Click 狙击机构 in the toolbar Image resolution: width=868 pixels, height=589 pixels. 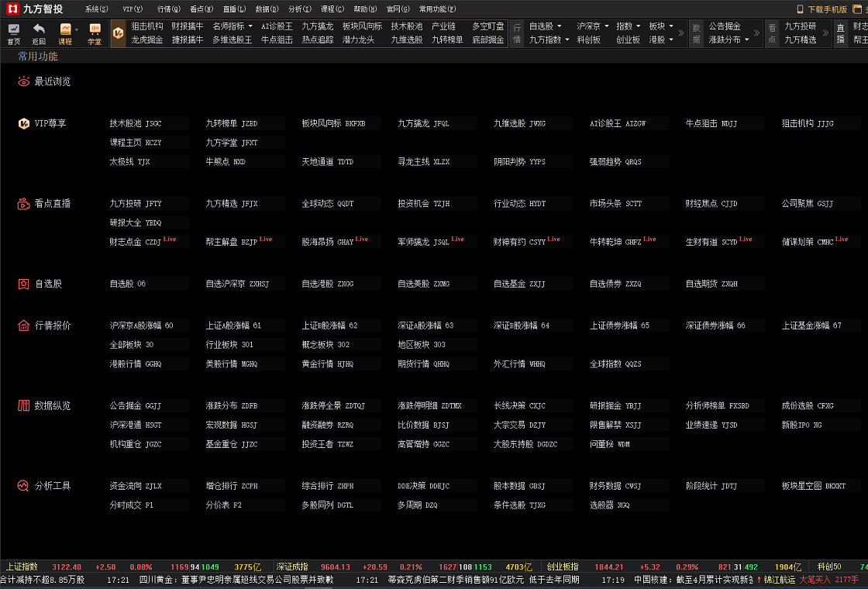[146, 26]
